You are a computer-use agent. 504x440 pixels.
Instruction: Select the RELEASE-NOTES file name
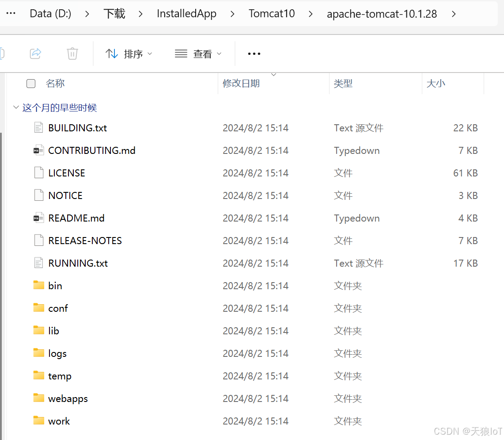pyautogui.click(x=85, y=241)
